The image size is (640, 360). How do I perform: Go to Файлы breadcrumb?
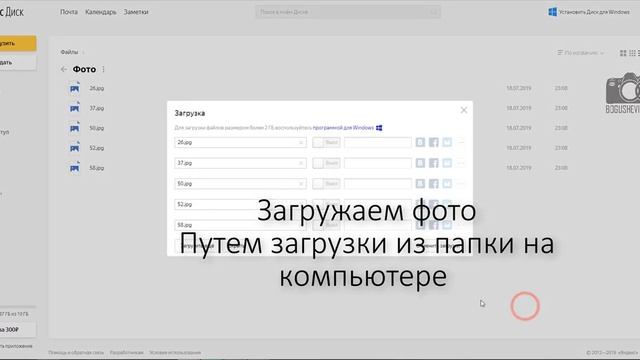point(69,52)
